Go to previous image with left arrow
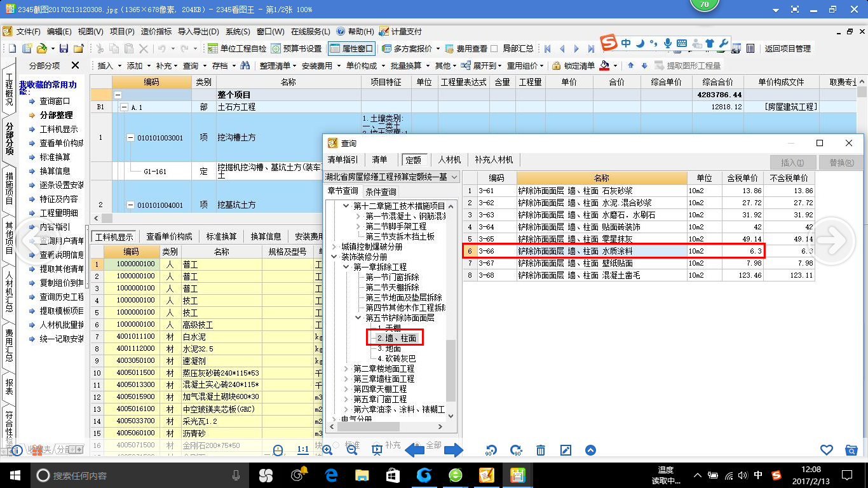The image size is (868, 488). (x=415, y=450)
